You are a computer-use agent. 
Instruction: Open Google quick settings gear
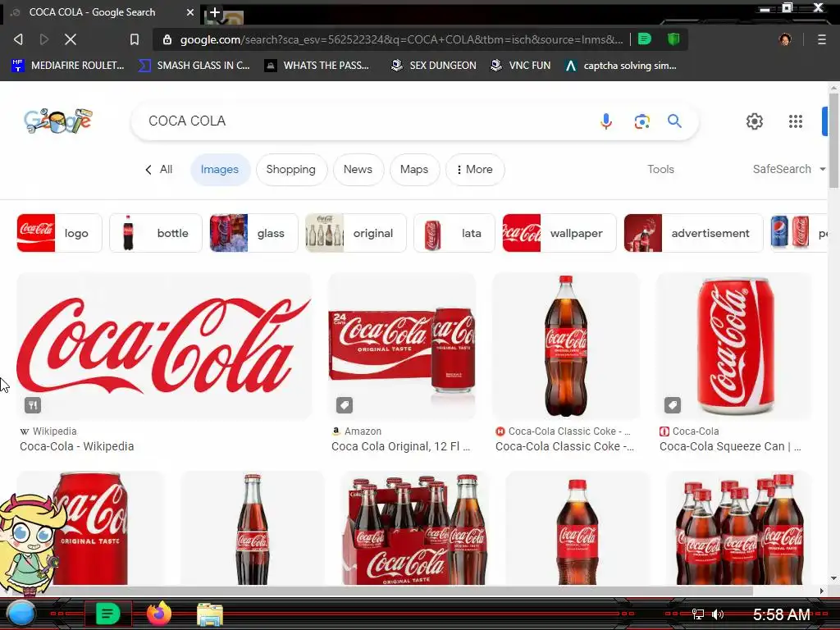(x=755, y=121)
